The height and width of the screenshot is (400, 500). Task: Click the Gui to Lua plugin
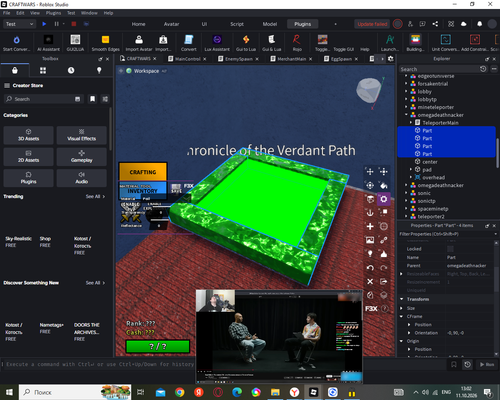coord(246,43)
